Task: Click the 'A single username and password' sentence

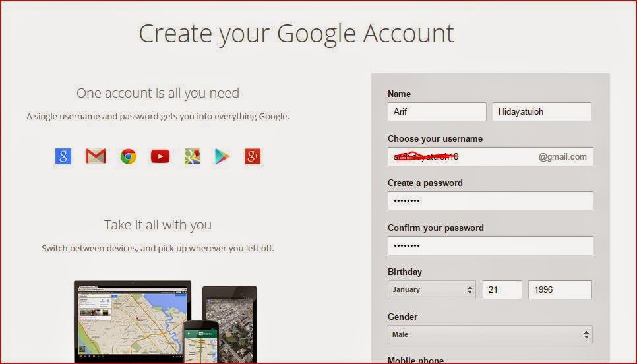Action: click(158, 116)
